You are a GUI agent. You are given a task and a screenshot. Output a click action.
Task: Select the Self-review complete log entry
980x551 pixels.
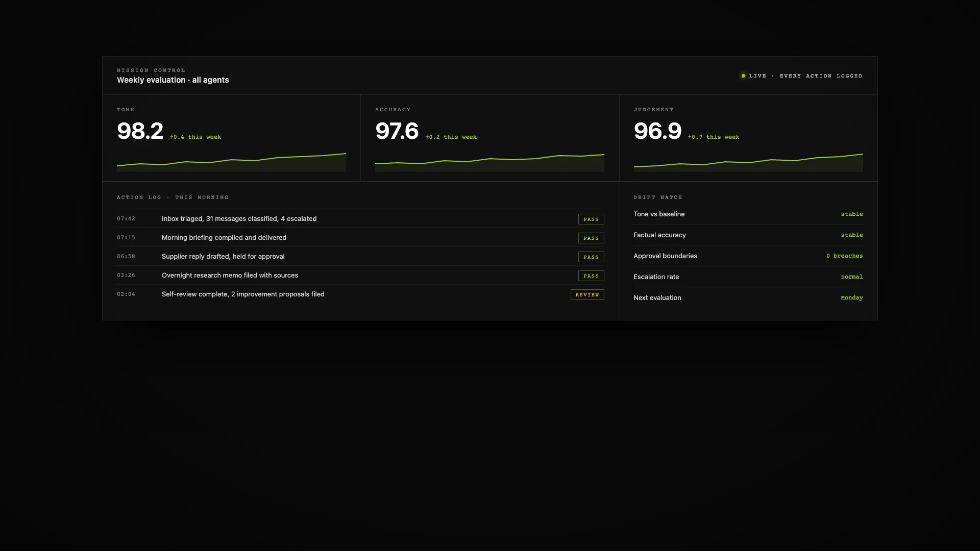coord(360,294)
